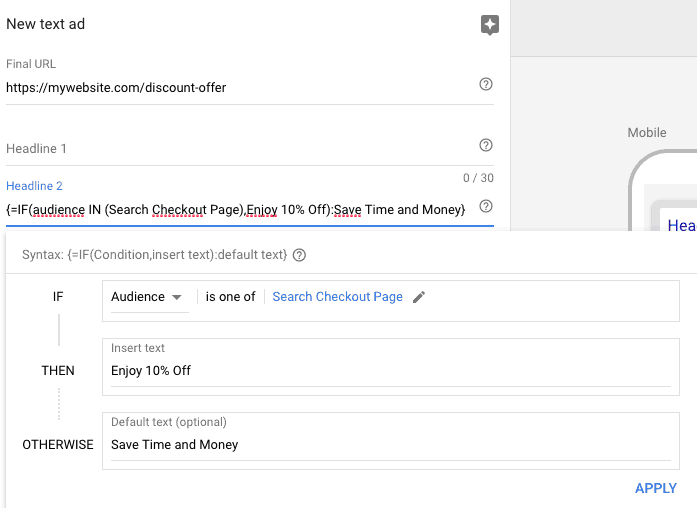This screenshot has height=508, width=697.
Task: Edit Default text field 'Save Time and Money'
Action: pyautogui.click(x=391, y=444)
